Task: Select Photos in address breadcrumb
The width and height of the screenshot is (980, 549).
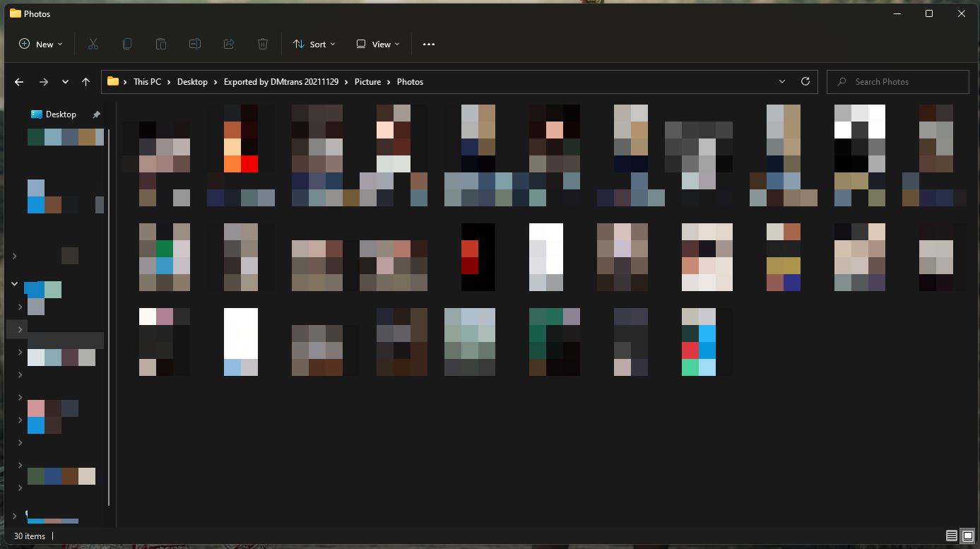Action: [410, 82]
